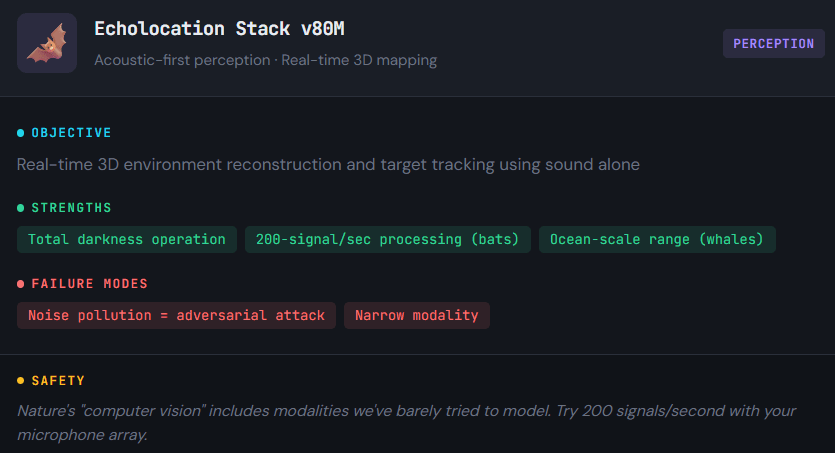The image size is (838, 453).
Task: Select the OBJECTIVE section heading
Action: (x=71, y=133)
